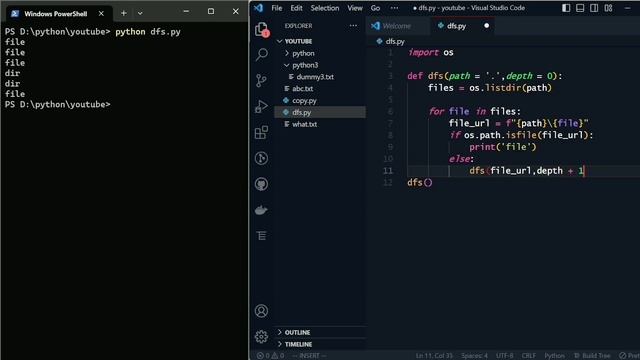The width and height of the screenshot is (640, 360).
Task: Switch to the Welcome tab
Action: [396, 26]
